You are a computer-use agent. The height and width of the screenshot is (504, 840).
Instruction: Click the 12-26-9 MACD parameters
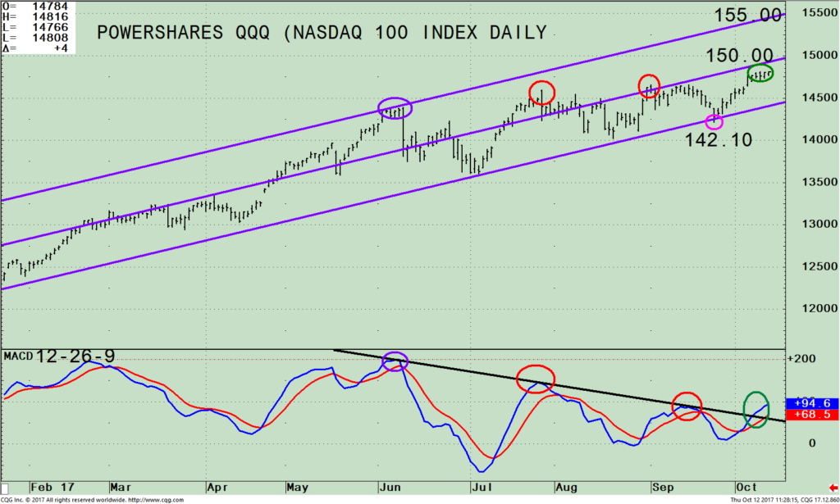point(75,356)
